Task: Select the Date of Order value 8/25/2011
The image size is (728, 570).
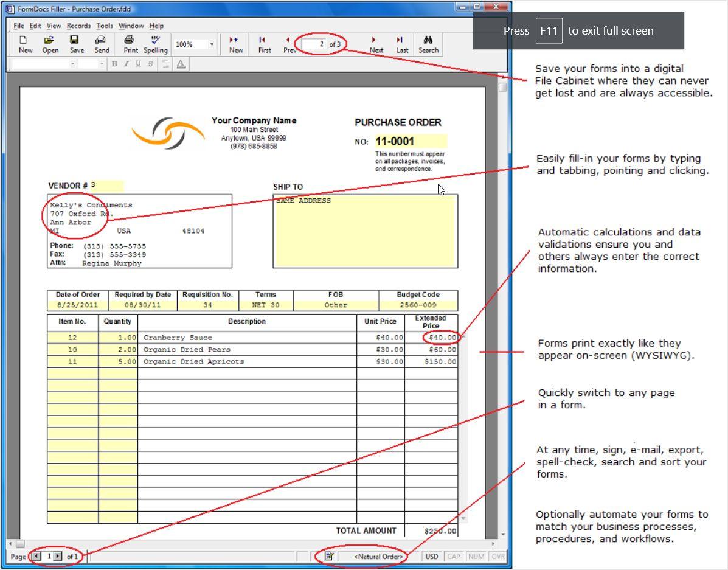Action: coord(77,305)
